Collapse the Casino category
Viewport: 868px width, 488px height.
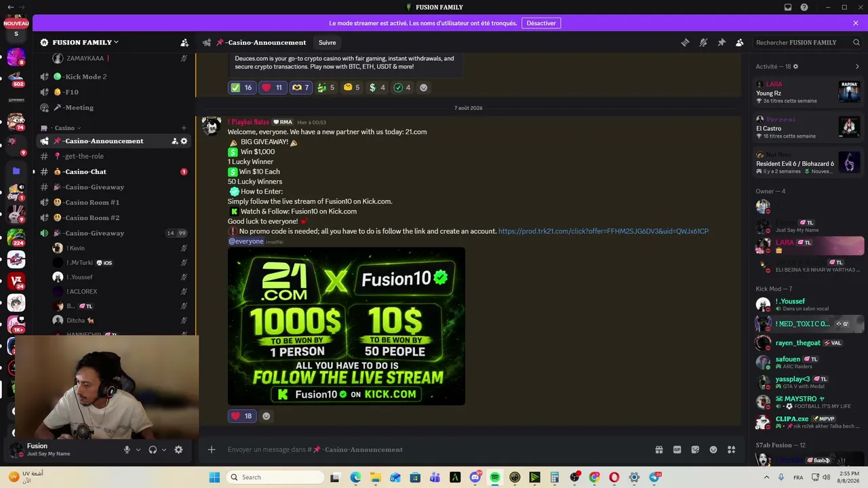[x=66, y=128]
